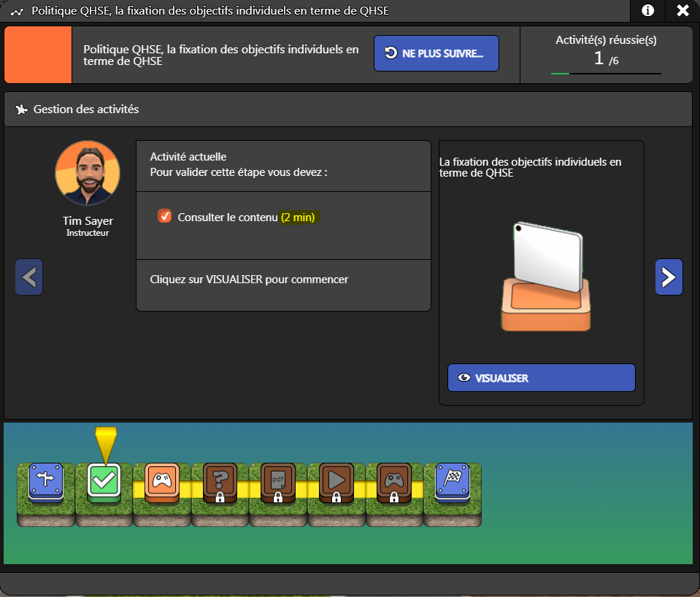Click the 'Activité(s) réussie(s)' label
Screen dimensions: 700x597
606,40
